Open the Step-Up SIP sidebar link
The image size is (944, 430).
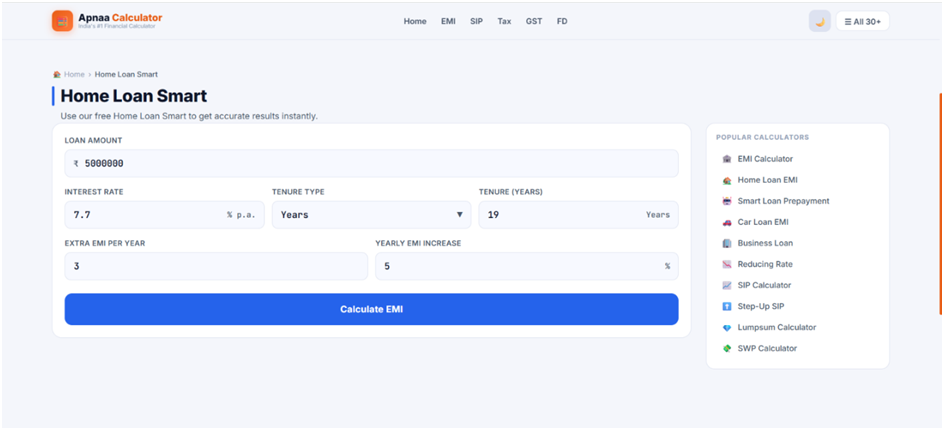click(x=760, y=307)
